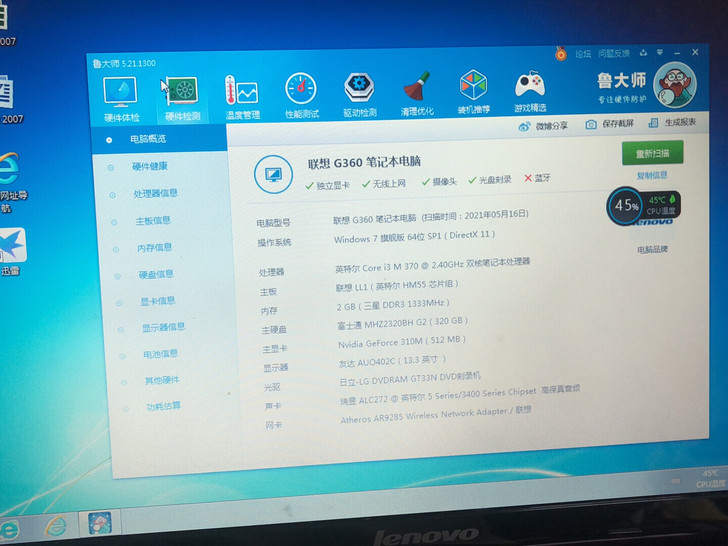728x546 pixels.
Task: Click the medal icon in title bar
Action: [561, 54]
